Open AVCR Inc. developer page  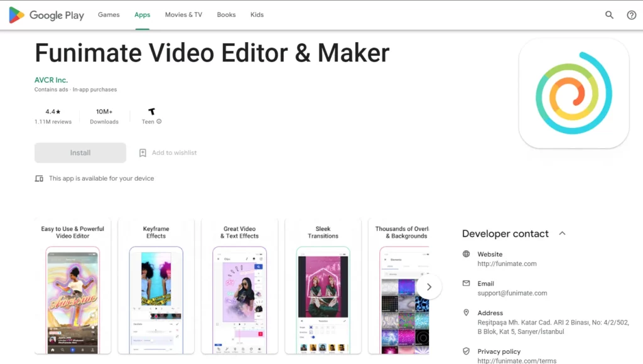[51, 80]
